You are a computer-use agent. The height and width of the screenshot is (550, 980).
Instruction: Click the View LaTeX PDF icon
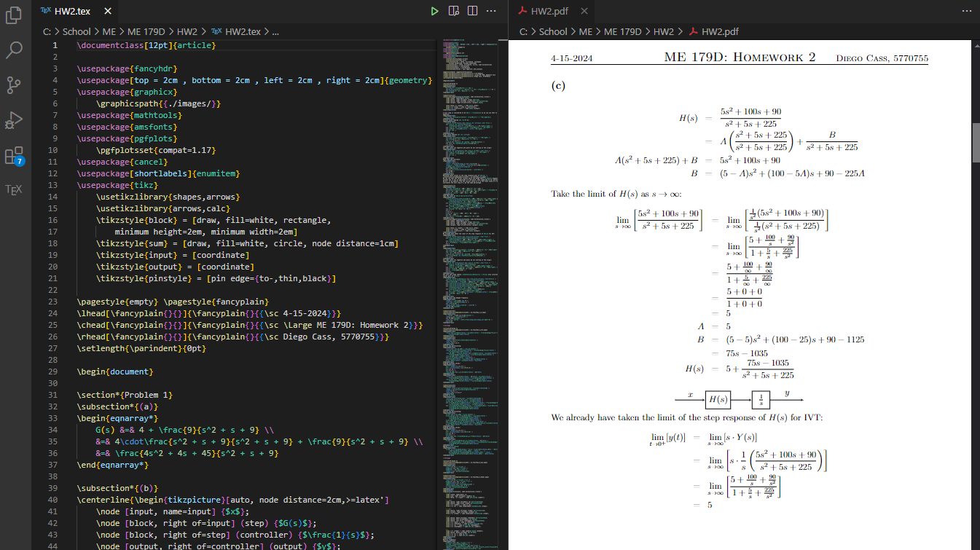click(454, 11)
